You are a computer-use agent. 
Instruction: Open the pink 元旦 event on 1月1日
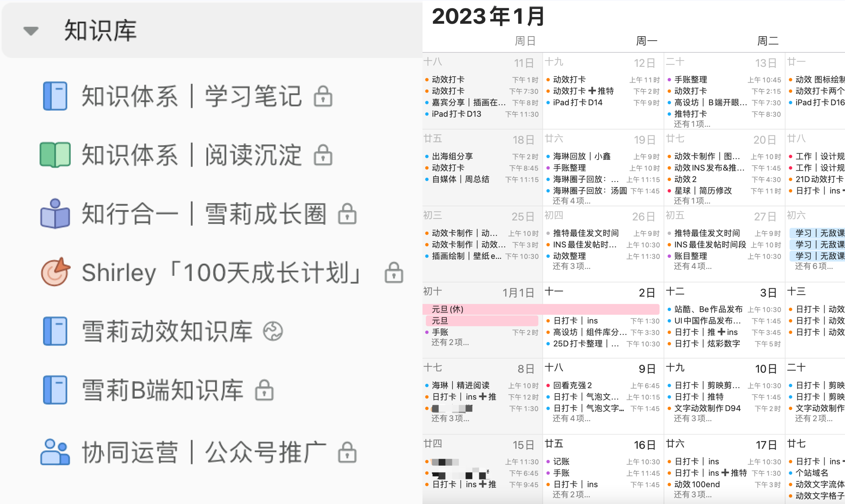482,321
